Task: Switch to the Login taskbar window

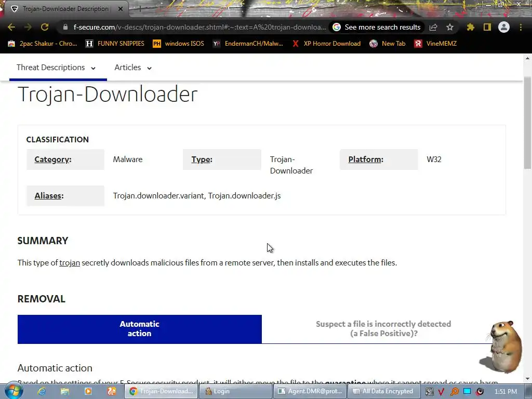Action: pyautogui.click(x=235, y=391)
